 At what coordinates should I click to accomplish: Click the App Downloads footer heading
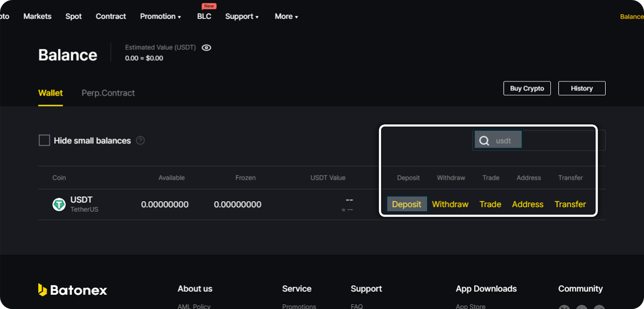(486, 288)
